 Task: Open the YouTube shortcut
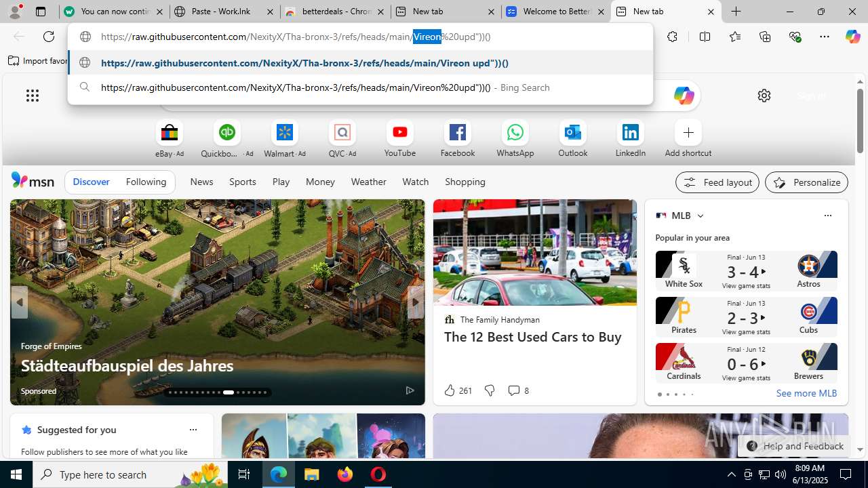(399, 139)
